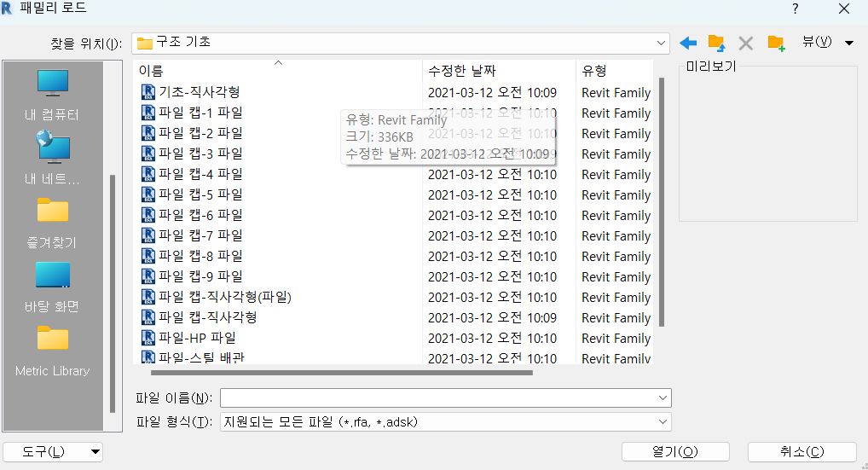Click the date cell of 파일 캡-직사각형 row
Image resolution: width=868 pixels, height=470 pixels.
click(492, 318)
